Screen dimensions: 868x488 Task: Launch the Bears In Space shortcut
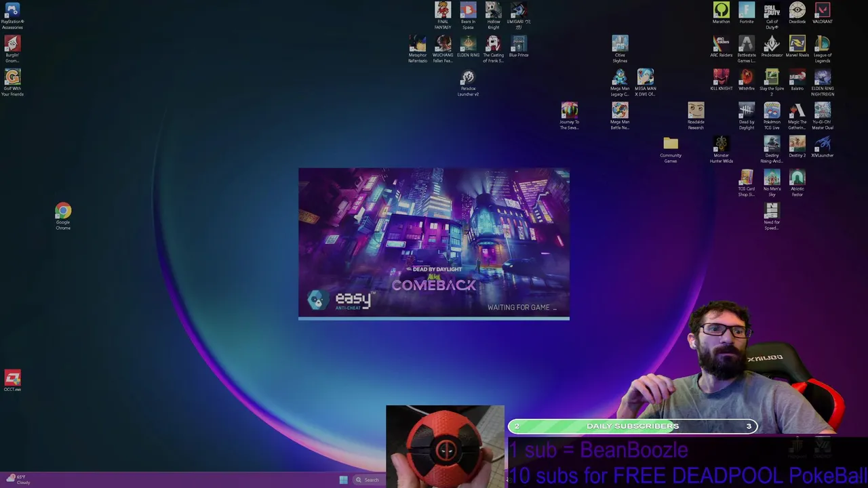[468, 16]
